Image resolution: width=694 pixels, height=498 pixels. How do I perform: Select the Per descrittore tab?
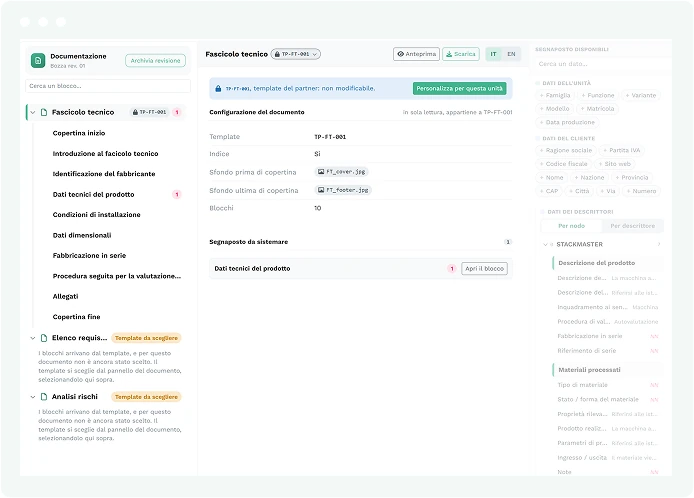[632, 226]
